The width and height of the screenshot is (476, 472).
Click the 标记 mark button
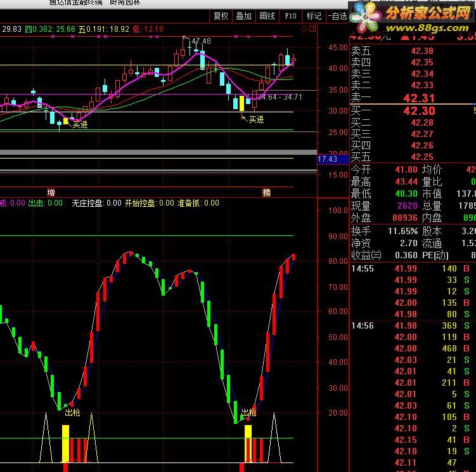(314, 16)
